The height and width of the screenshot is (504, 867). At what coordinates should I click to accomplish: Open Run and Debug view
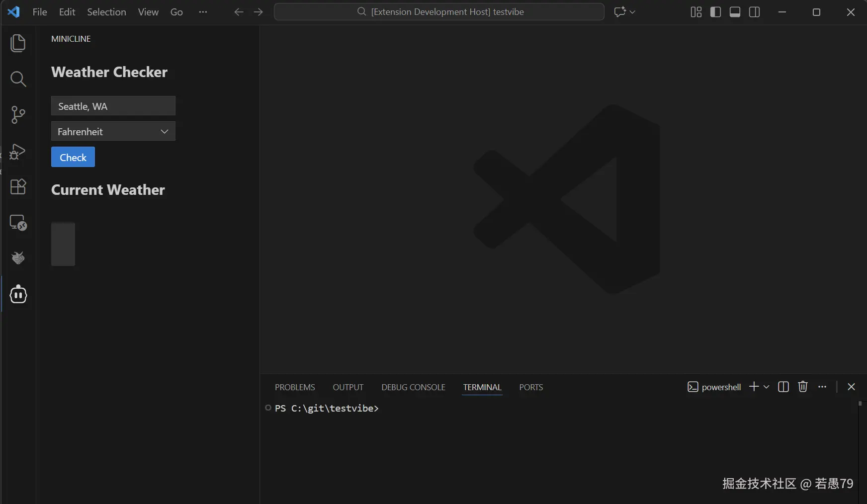(x=18, y=151)
